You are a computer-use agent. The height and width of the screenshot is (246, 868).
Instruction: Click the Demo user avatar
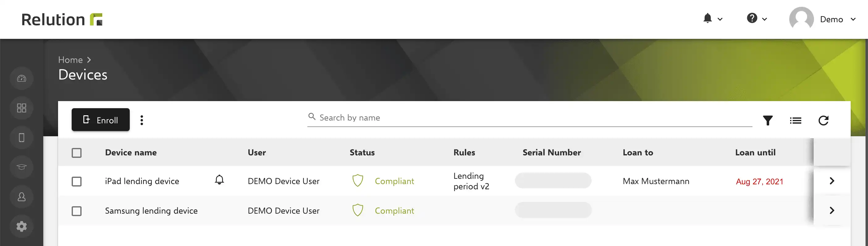click(x=801, y=19)
